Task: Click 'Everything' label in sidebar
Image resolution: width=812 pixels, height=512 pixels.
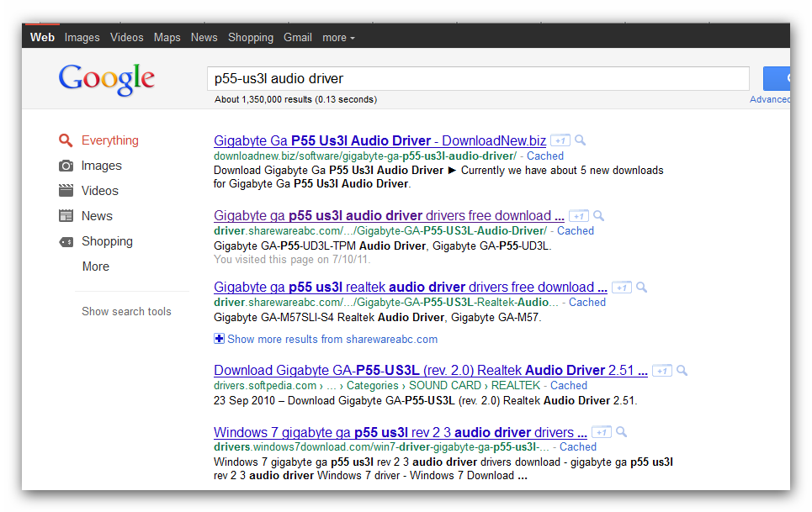Action: click(x=109, y=140)
